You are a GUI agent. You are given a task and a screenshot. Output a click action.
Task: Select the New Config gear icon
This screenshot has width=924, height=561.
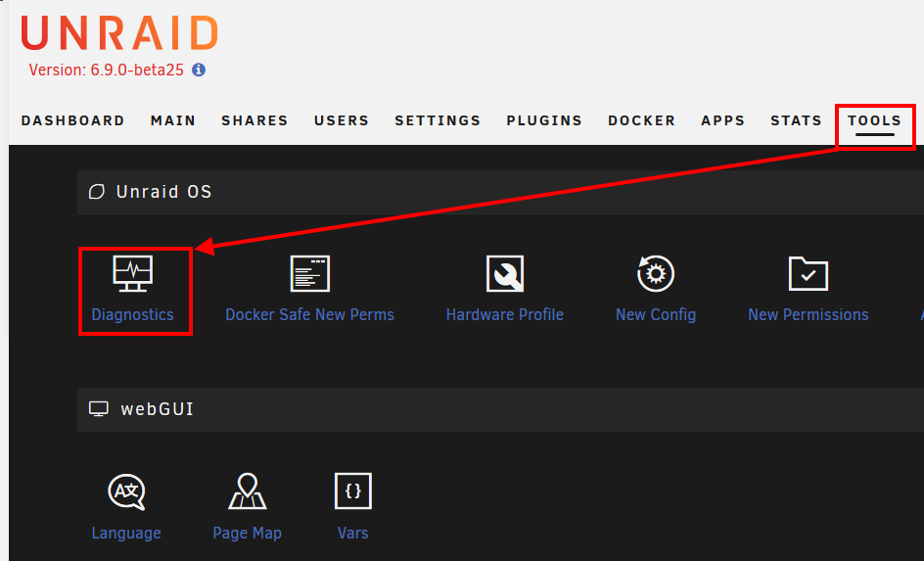(656, 273)
